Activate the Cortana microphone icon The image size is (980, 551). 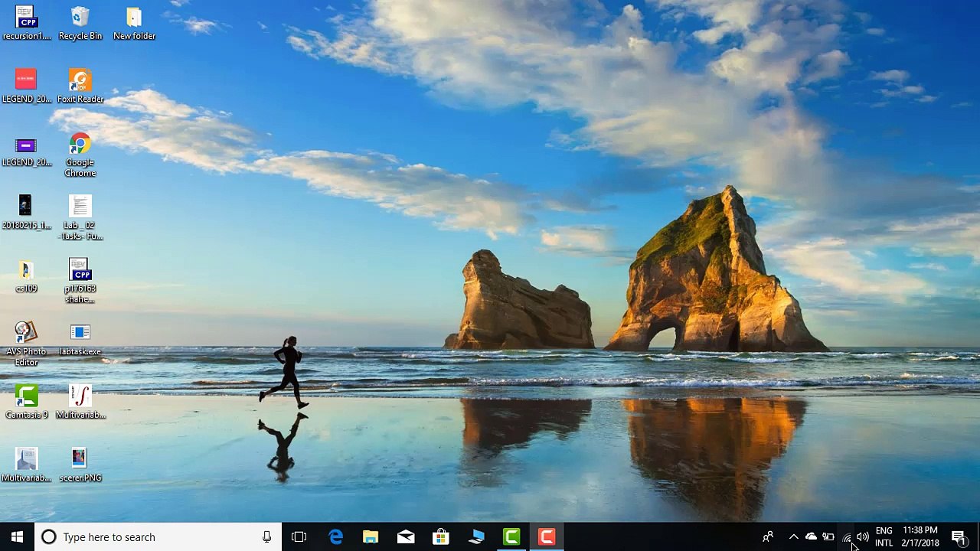[266, 537]
